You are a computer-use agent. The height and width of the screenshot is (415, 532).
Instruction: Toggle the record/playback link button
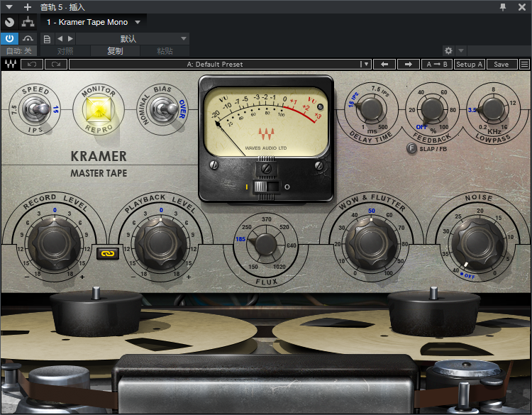tap(108, 253)
